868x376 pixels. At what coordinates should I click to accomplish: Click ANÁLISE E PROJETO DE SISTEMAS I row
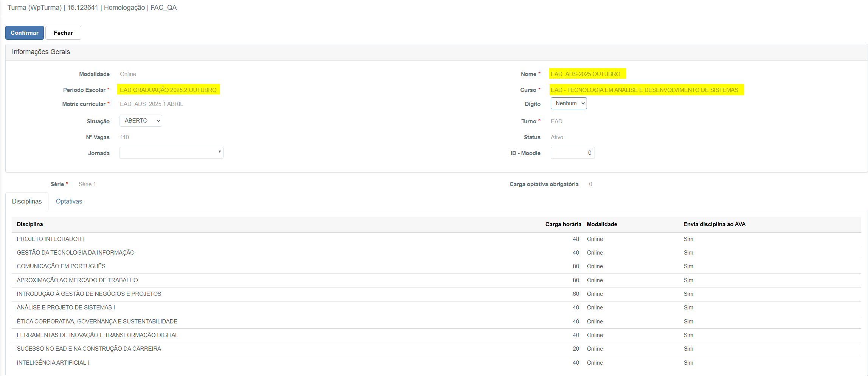pyautogui.click(x=66, y=308)
